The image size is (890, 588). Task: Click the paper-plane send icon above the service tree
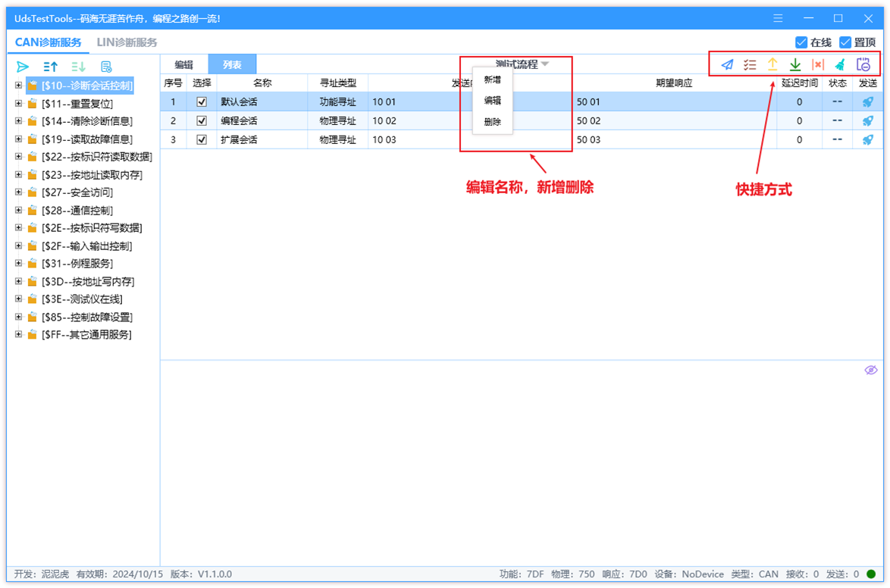tap(23, 67)
